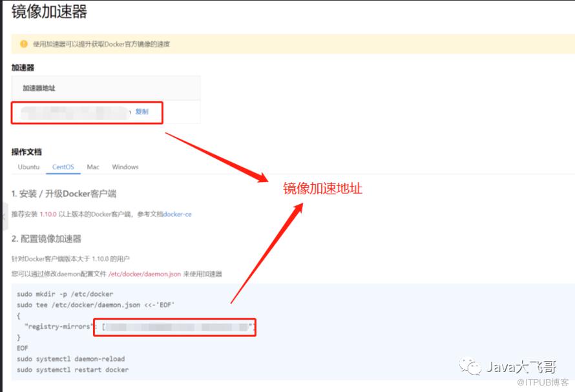Switch to the Ubuntu tab
This screenshot has width=575, height=392.
28,167
